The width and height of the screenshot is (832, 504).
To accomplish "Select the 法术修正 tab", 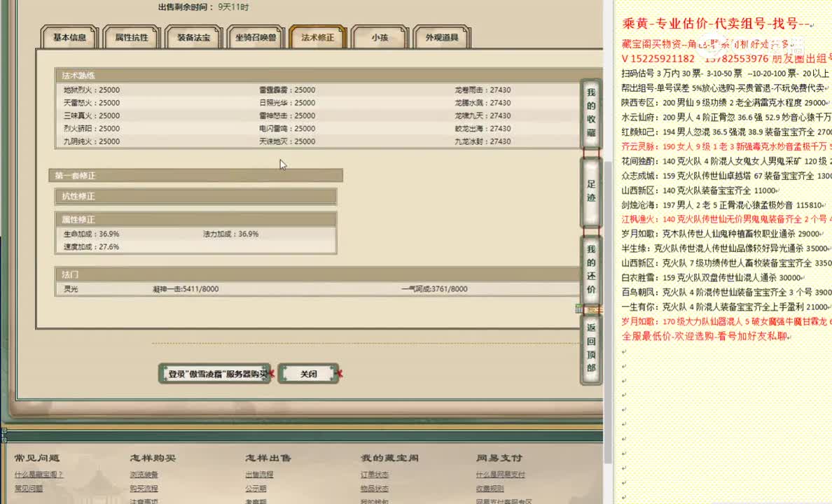I will click(318, 37).
